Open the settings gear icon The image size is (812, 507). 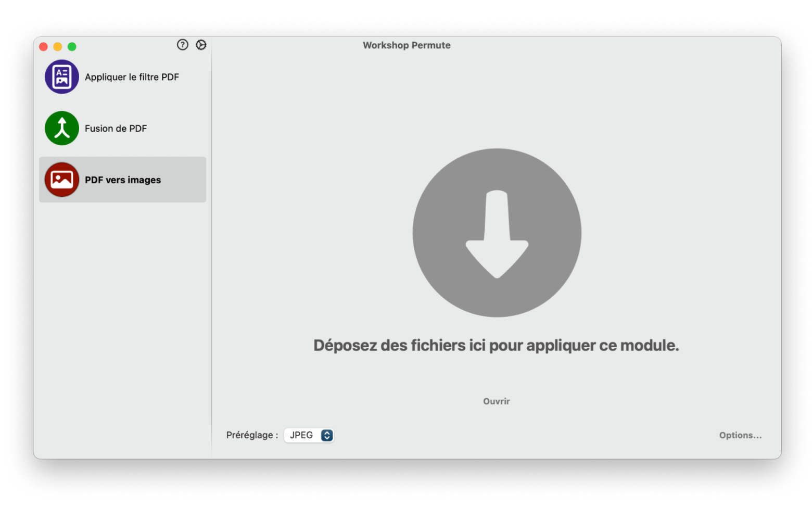point(201,45)
